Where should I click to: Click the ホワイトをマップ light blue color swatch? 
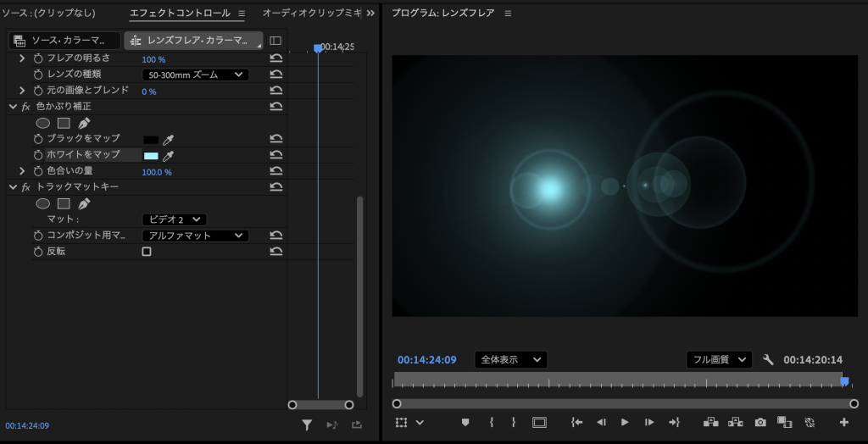point(151,156)
